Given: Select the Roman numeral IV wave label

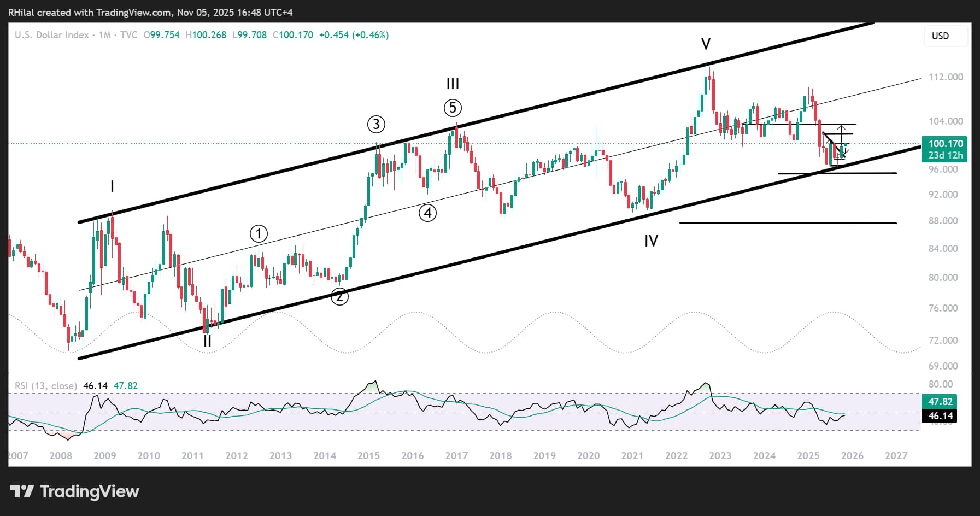Looking at the screenshot, I should tap(651, 241).
